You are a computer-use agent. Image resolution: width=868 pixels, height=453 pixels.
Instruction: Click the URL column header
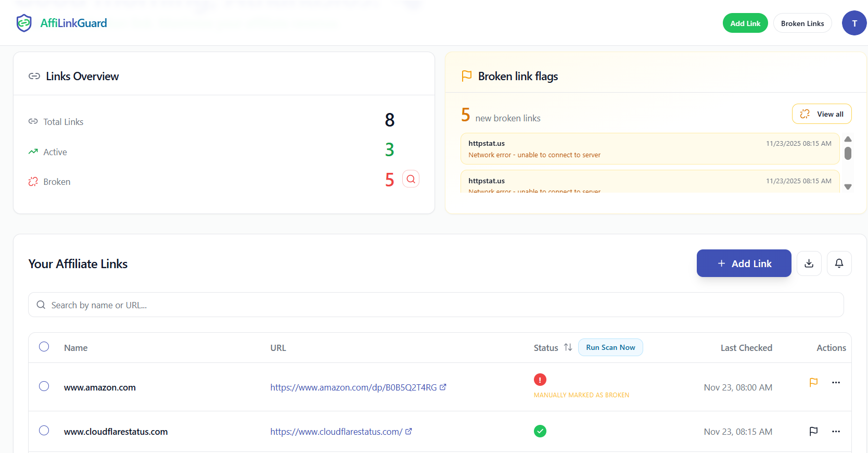[278, 348]
